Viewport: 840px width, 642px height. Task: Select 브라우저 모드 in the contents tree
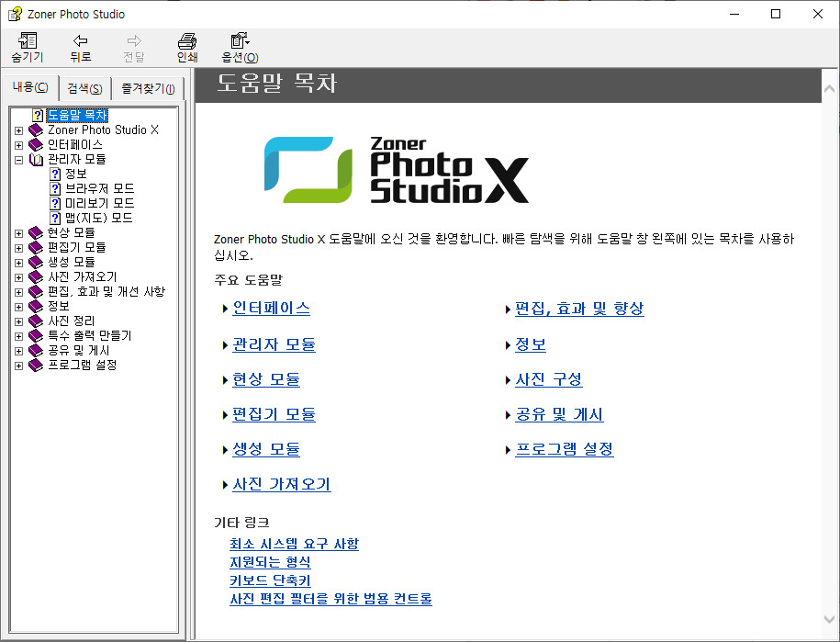click(99, 188)
